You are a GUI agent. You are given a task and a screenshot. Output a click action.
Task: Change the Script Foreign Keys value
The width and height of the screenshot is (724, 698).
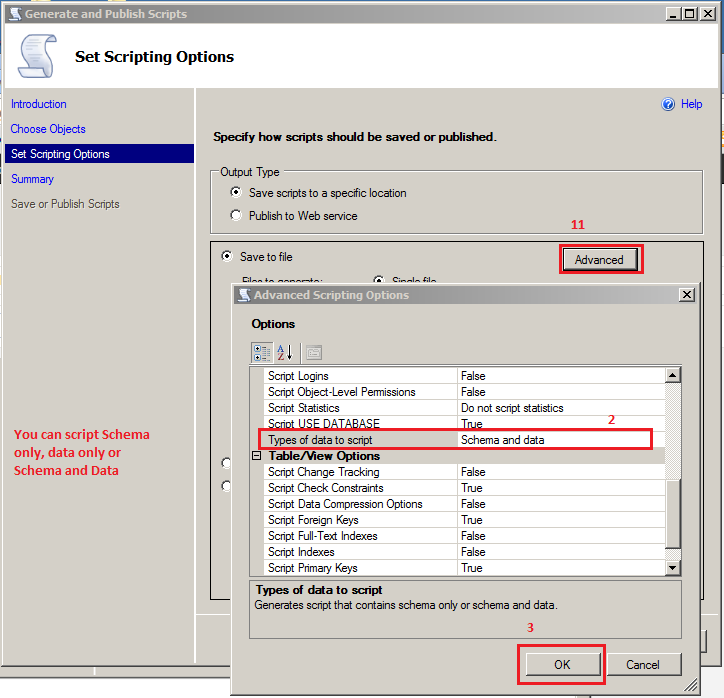(x=561, y=520)
